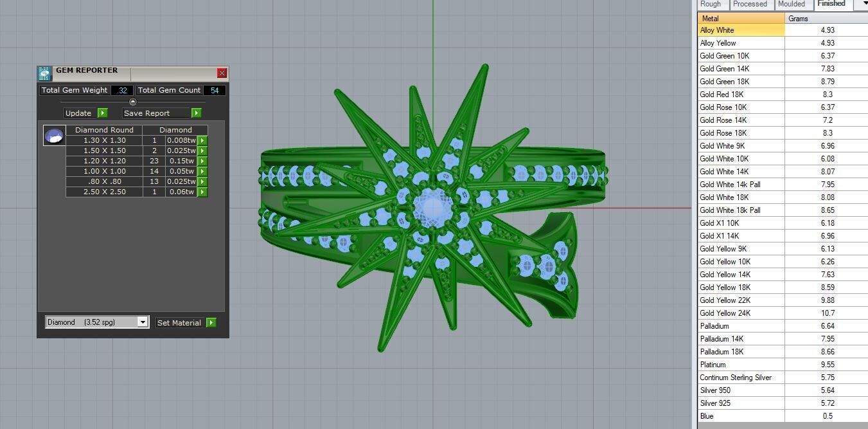The image size is (868, 429).
Task: Click the green Set Material arrow button
Action: (211, 322)
